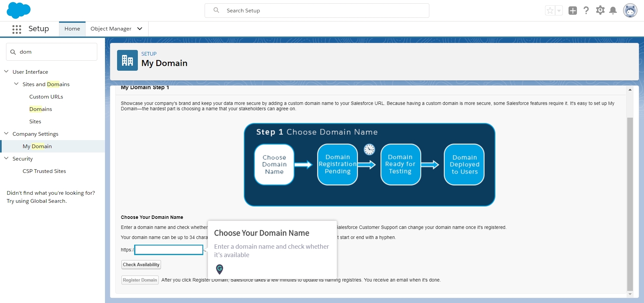Click the favorites star icon
Screen dimensions: 644x303
pos(550,11)
